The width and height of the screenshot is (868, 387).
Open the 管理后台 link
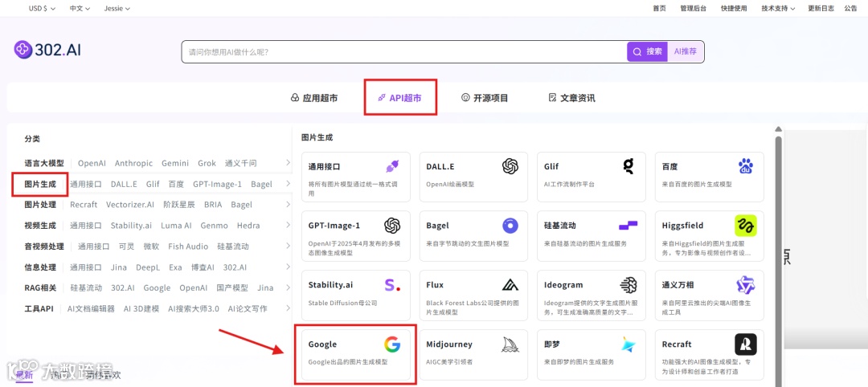coord(693,8)
